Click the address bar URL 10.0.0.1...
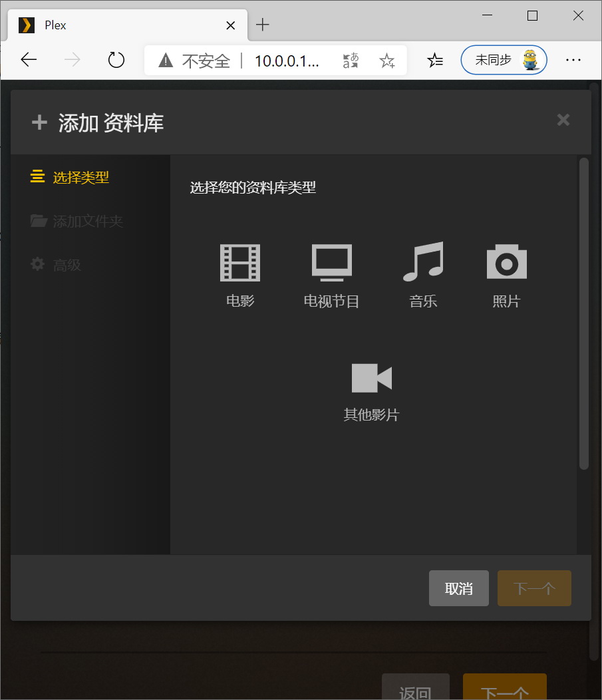Image resolution: width=602 pixels, height=700 pixels. click(287, 61)
